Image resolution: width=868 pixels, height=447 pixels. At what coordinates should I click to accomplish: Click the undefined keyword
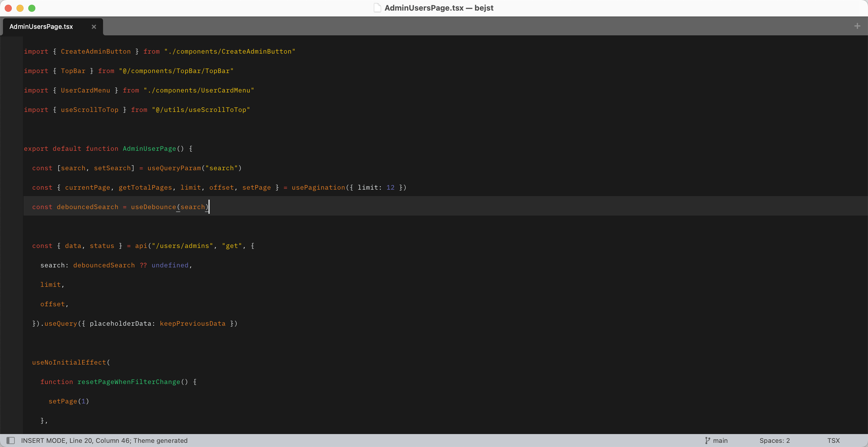(x=170, y=265)
